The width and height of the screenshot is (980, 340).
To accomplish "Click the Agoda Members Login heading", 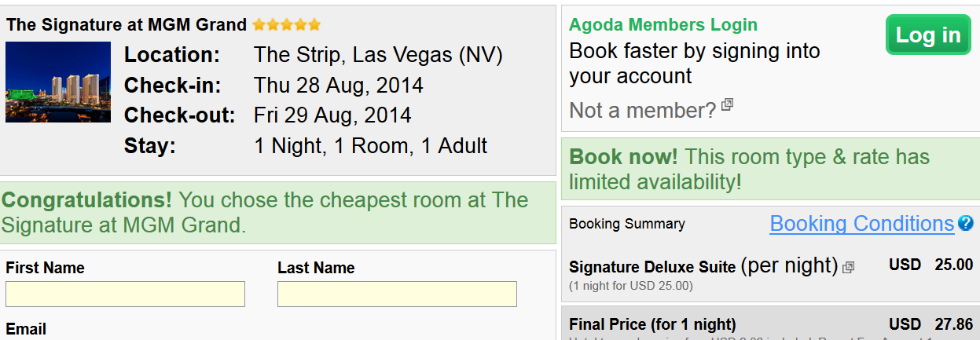I will (x=663, y=25).
